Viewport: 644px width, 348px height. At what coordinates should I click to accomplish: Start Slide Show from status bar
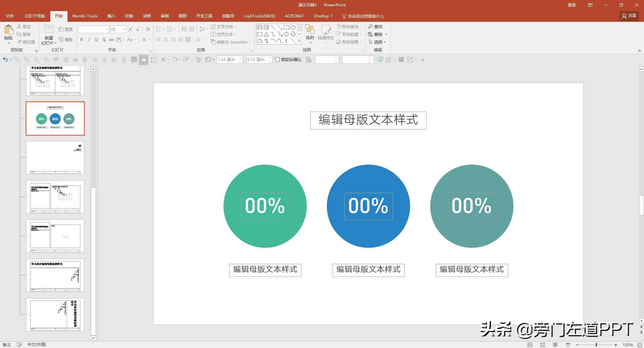pyautogui.click(x=568, y=345)
